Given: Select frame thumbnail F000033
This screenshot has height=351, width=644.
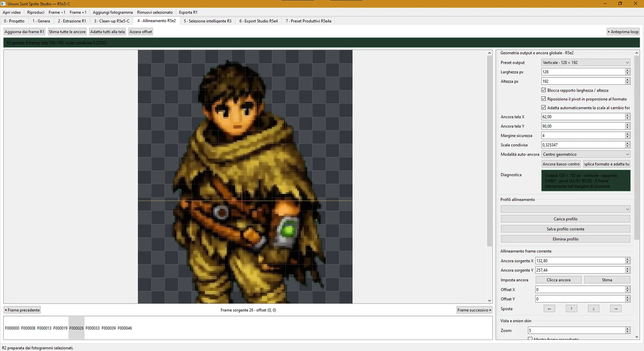Looking at the screenshot, I should click(x=93, y=328).
